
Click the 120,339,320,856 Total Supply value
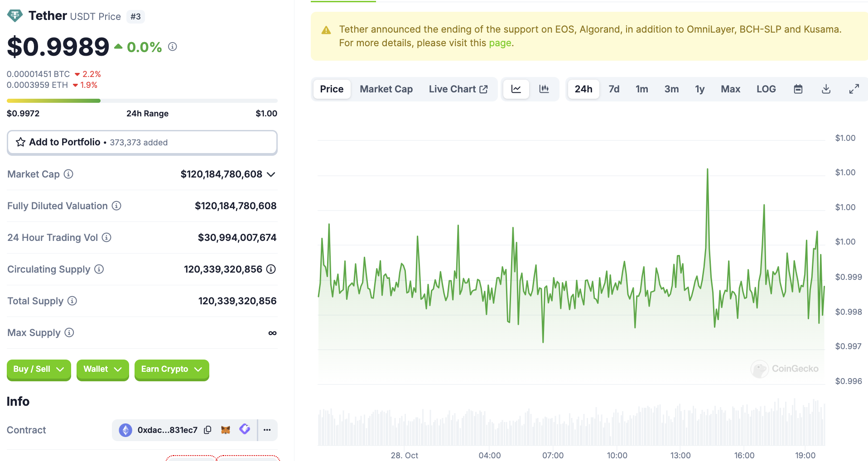coord(237,301)
